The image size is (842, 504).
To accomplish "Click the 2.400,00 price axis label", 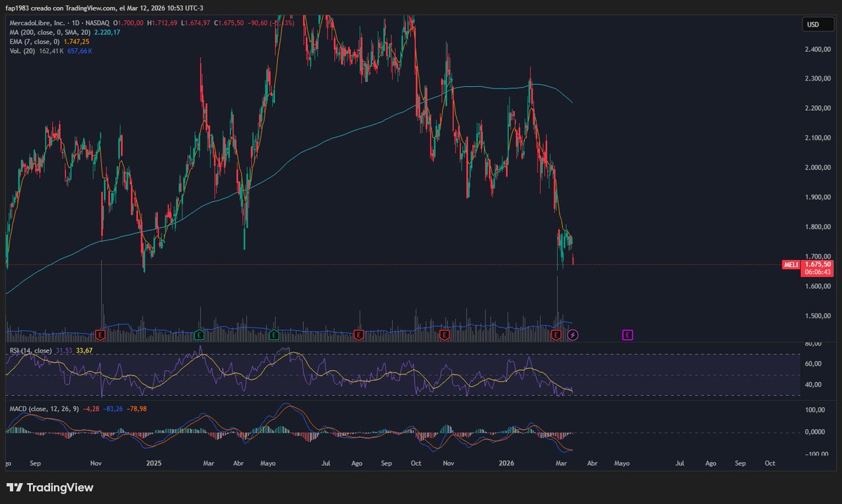I will [817, 49].
